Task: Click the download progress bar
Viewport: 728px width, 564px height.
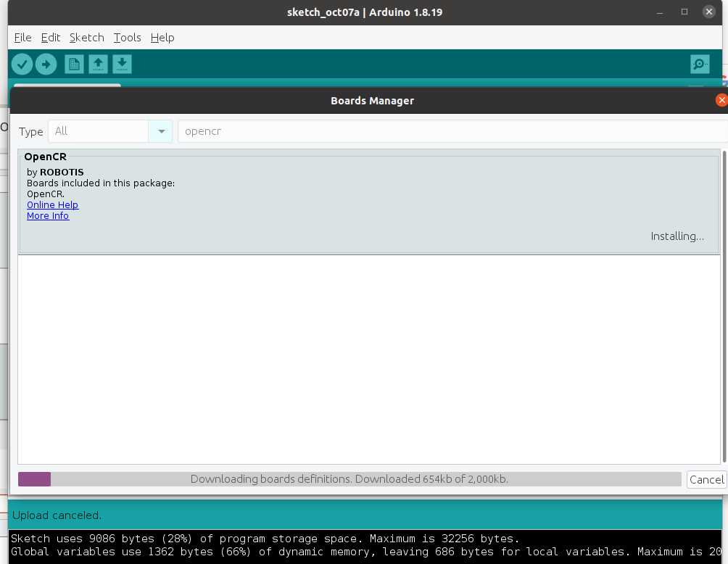Action: tap(349, 479)
